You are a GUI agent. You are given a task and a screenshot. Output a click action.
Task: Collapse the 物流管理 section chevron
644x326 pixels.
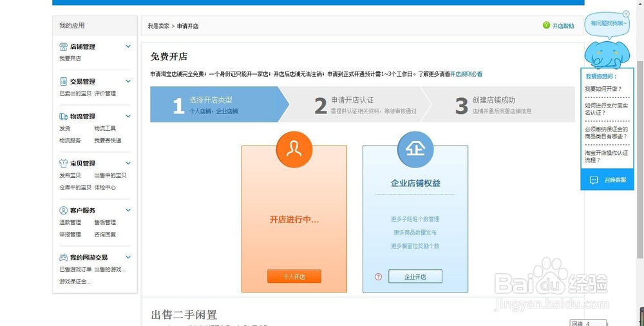(128, 117)
